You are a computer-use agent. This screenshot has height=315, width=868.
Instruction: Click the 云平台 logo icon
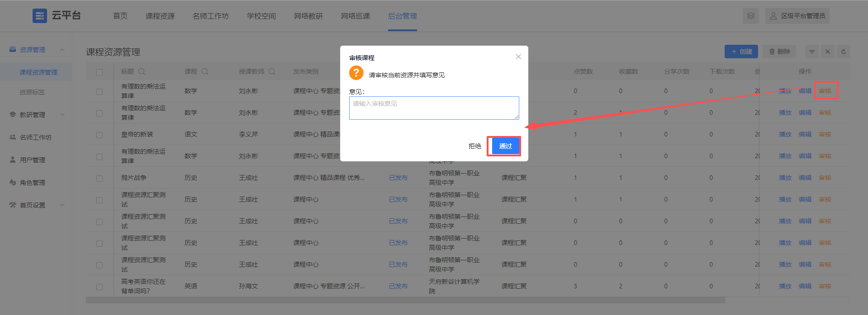[40, 16]
